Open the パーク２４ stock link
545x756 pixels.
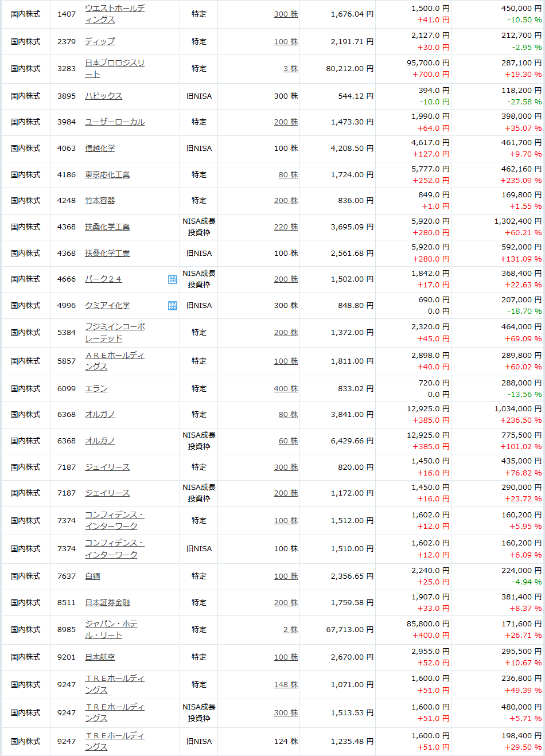pos(103,279)
